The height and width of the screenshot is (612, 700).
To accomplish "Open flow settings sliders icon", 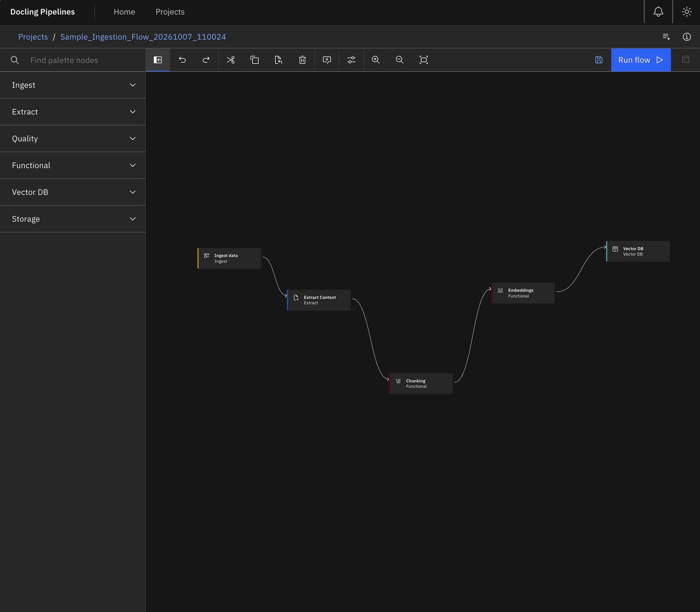I will coord(351,60).
